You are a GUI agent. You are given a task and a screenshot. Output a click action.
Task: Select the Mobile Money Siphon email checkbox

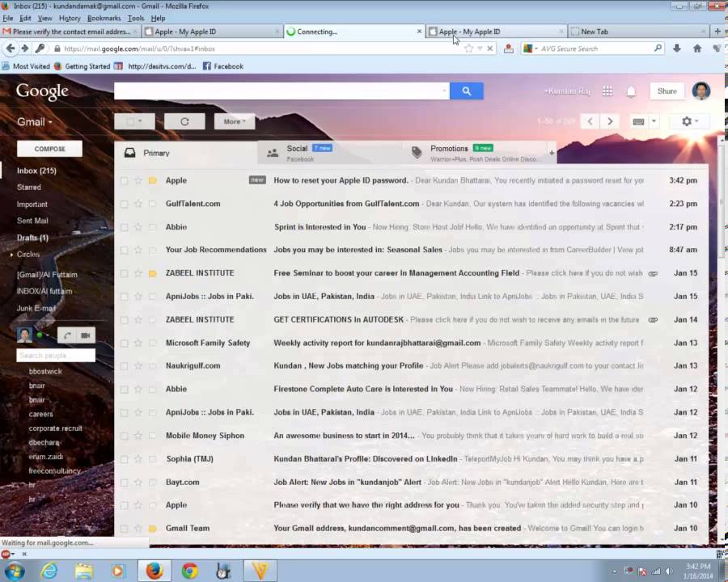click(x=124, y=436)
